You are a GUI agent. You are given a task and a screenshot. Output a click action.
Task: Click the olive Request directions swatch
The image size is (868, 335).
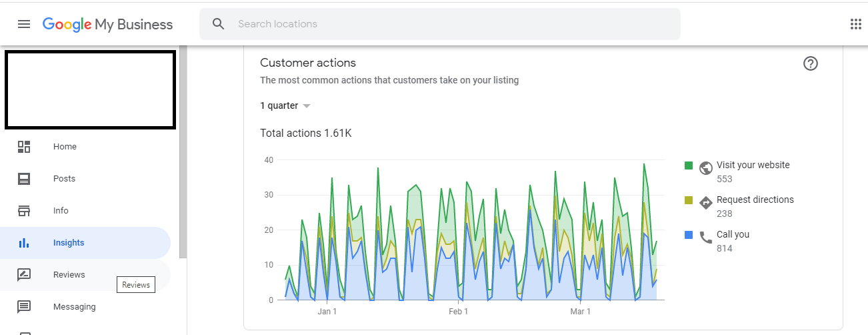coord(689,200)
